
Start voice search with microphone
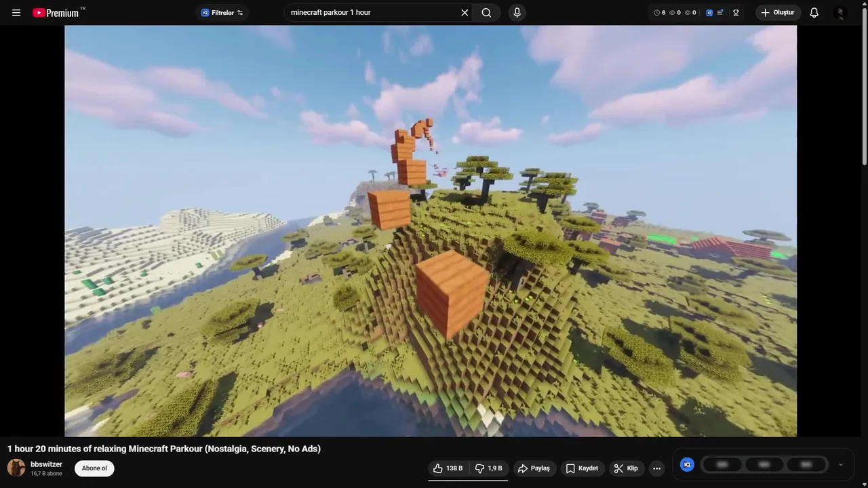click(x=517, y=13)
